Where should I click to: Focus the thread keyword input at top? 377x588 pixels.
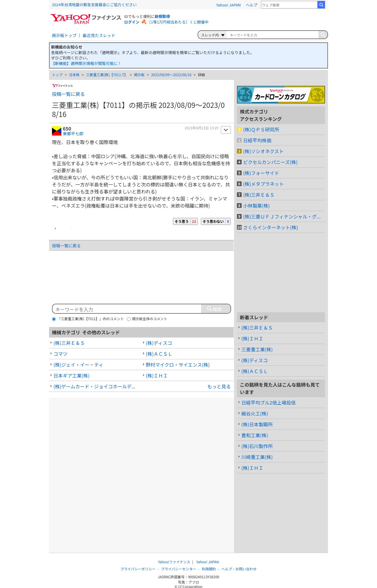point(272,35)
